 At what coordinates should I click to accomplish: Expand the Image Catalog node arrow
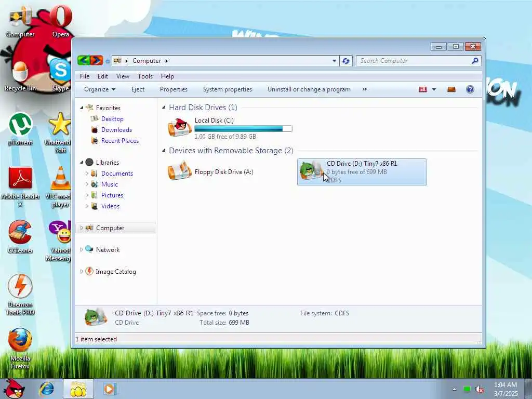click(82, 271)
